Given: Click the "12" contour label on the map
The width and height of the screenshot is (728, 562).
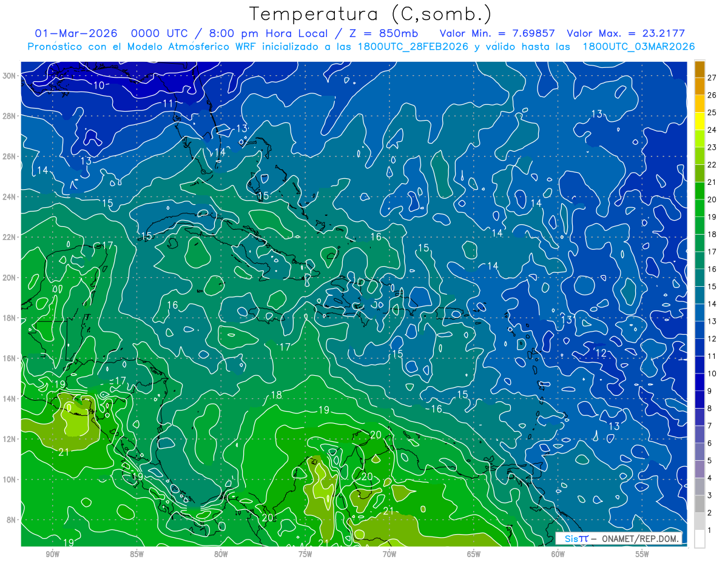Looking at the screenshot, I should 601,353.
